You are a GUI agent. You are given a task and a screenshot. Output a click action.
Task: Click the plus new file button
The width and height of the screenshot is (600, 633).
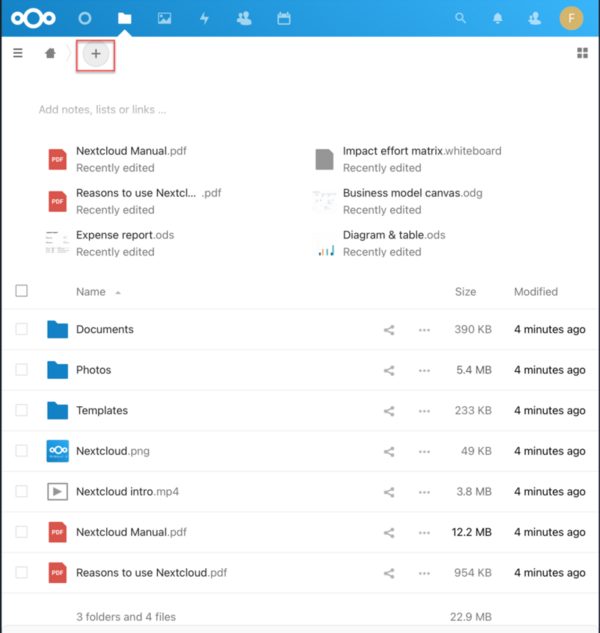point(96,54)
